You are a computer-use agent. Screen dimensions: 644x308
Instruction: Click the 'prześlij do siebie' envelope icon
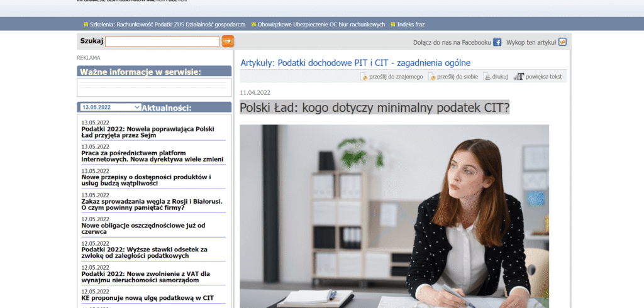432,77
